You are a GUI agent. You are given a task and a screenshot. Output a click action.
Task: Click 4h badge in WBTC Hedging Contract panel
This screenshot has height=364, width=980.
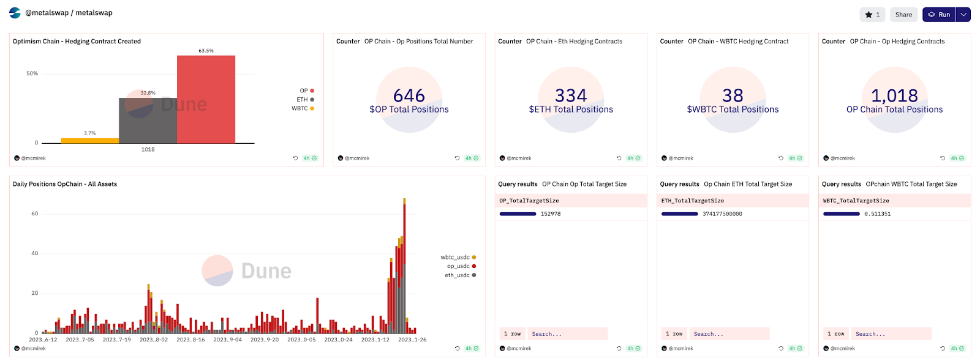point(795,158)
